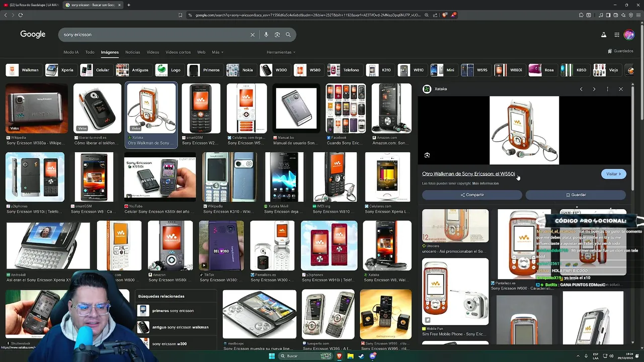Viewport: 644px width, 362px height.
Task: Open 'Otro Walkman de Sony Ericsson: el W550i' link
Action: [468, 174]
